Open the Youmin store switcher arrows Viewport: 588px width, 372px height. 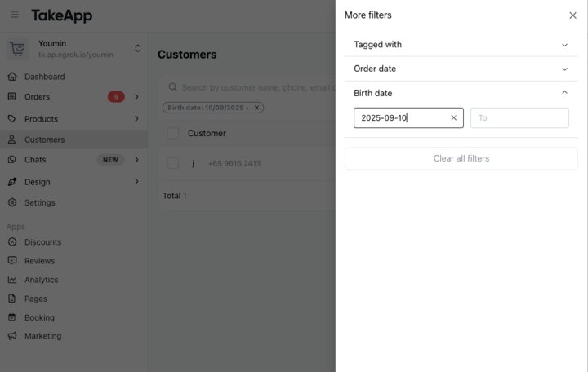138,48
